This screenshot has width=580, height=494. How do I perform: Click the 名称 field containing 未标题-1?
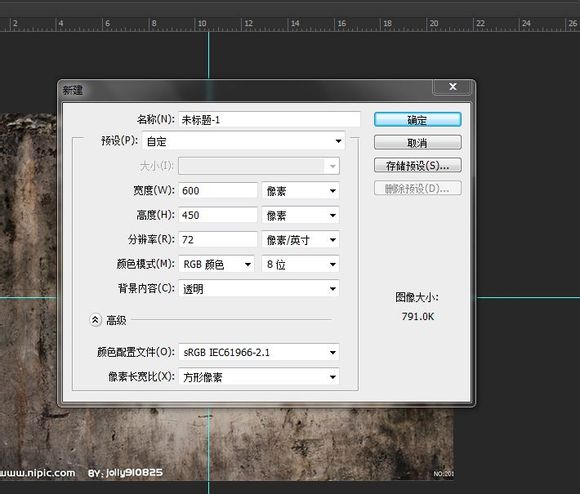[x=269, y=119]
